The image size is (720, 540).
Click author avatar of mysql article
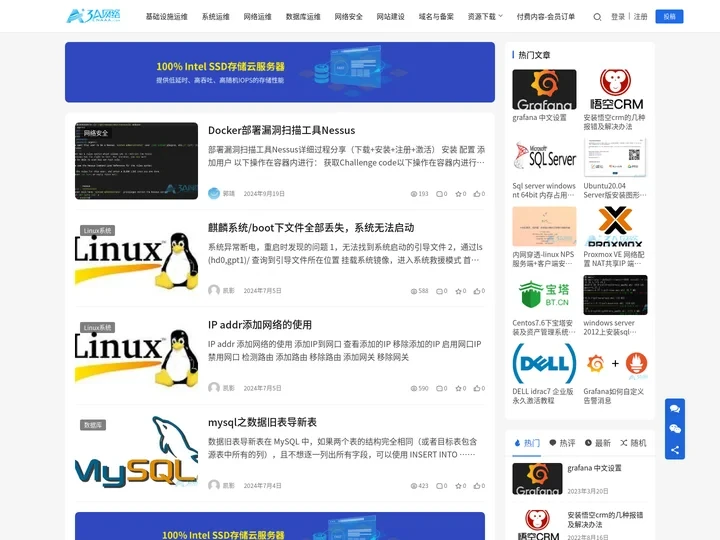click(214, 485)
